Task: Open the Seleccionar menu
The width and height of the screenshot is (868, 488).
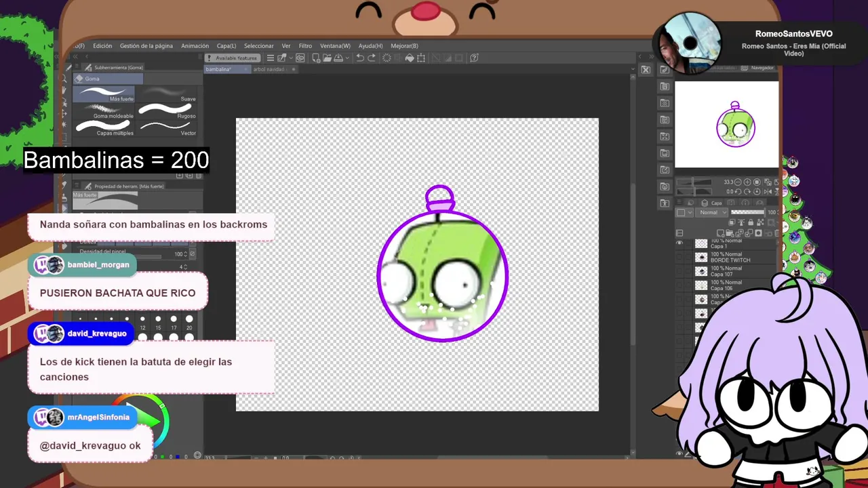Action: point(259,46)
